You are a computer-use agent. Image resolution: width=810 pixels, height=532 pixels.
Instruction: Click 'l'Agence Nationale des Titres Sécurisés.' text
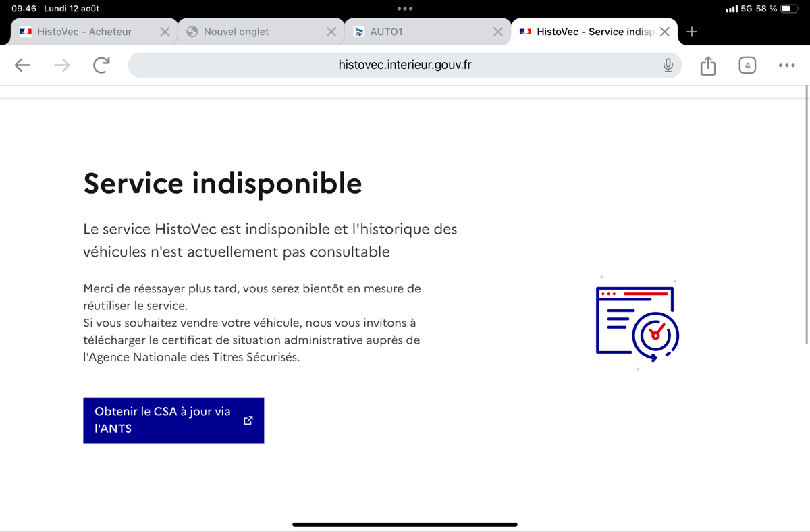(191, 357)
